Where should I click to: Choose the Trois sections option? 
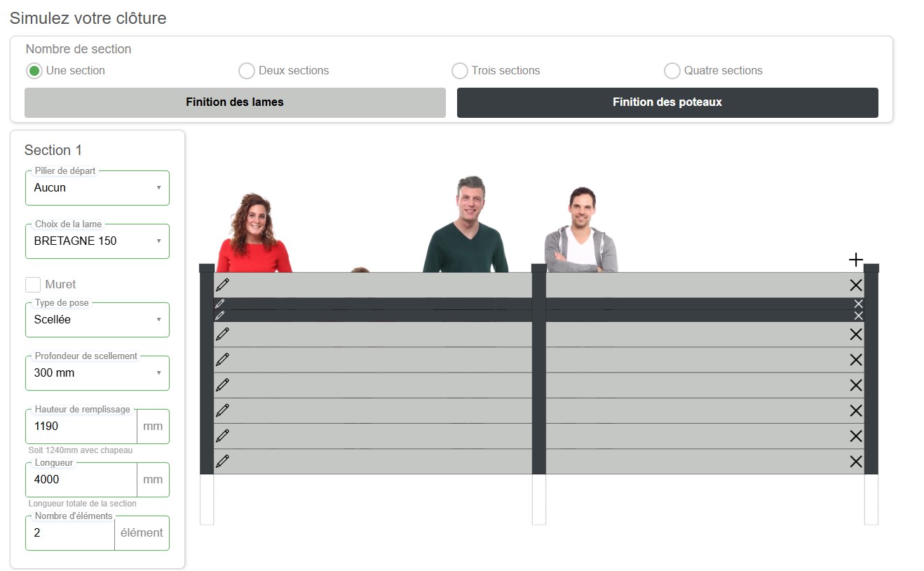[x=459, y=71]
